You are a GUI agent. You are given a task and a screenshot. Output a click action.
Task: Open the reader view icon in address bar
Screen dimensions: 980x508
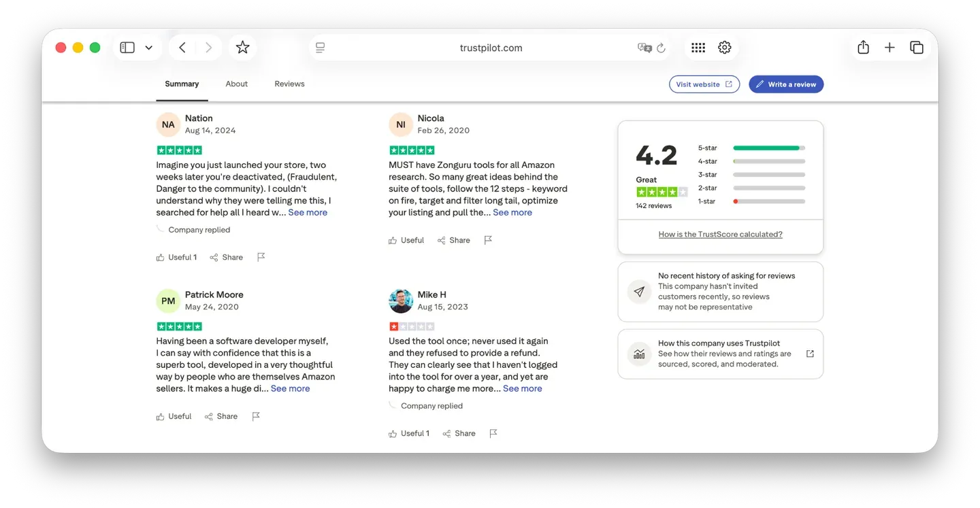click(x=321, y=48)
